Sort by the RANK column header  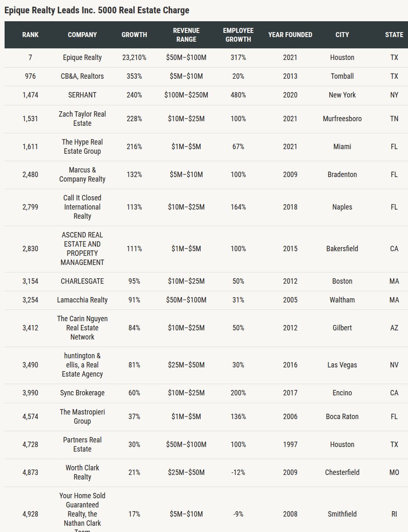[30, 35]
